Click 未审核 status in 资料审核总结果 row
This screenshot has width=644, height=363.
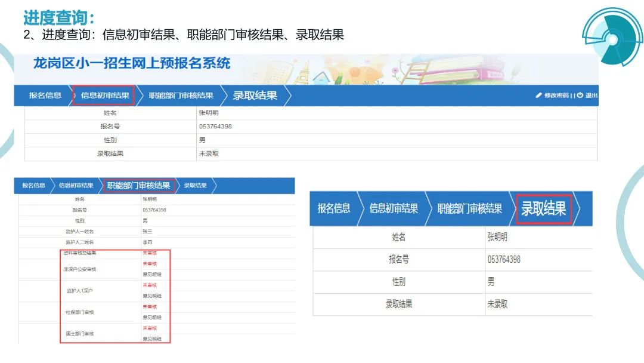click(x=150, y=253)
